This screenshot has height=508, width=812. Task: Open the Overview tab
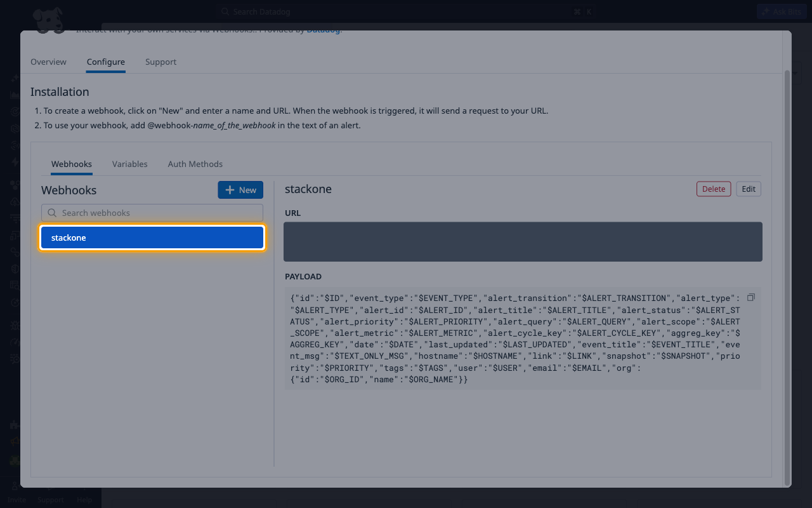(x=48, y=62)
